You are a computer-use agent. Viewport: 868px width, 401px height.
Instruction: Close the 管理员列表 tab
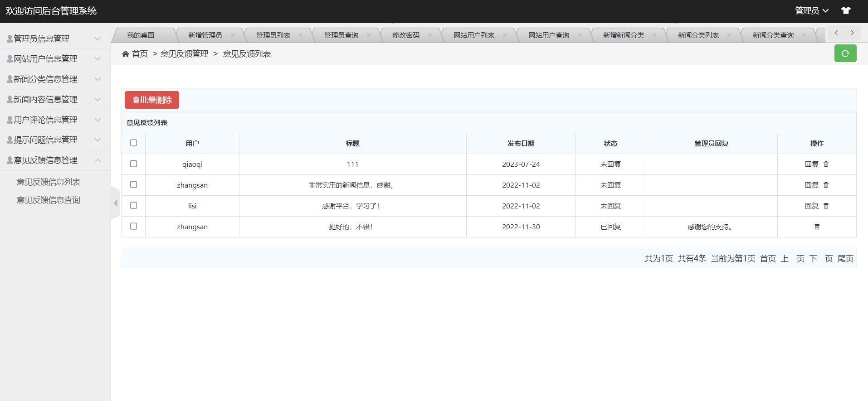pyautogui.click(x=301, y=35)
